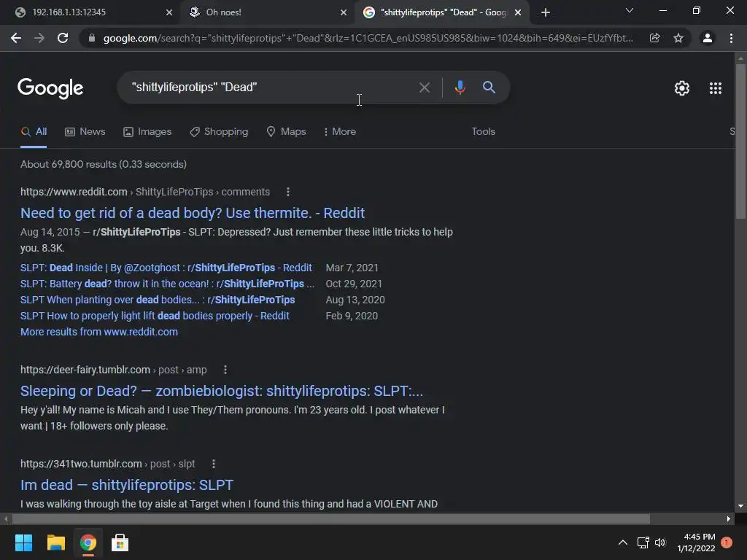Open the Chrome profile avatar icon
The height and width of the screenshot is (560, 747).
[x=708, y=38]
